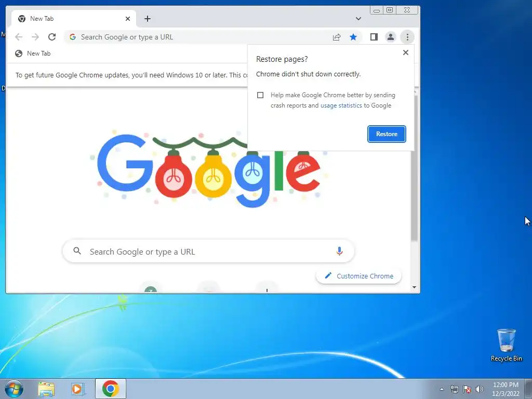The height and width of the screenshot is (399, 532).
Task: Open Windows Media Player from taskbar
Action: (x=77, y=389)
